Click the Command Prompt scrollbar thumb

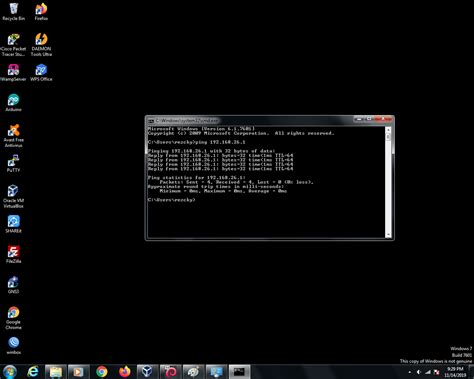(x=388, y=136)
